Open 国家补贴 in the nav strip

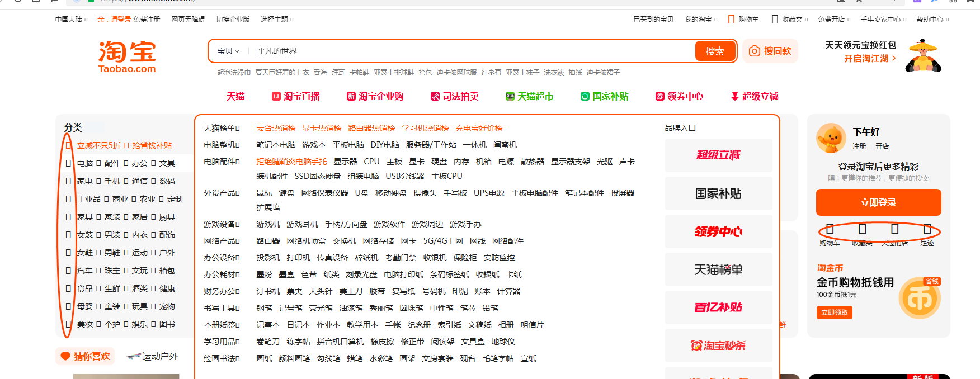coord(604,96)
